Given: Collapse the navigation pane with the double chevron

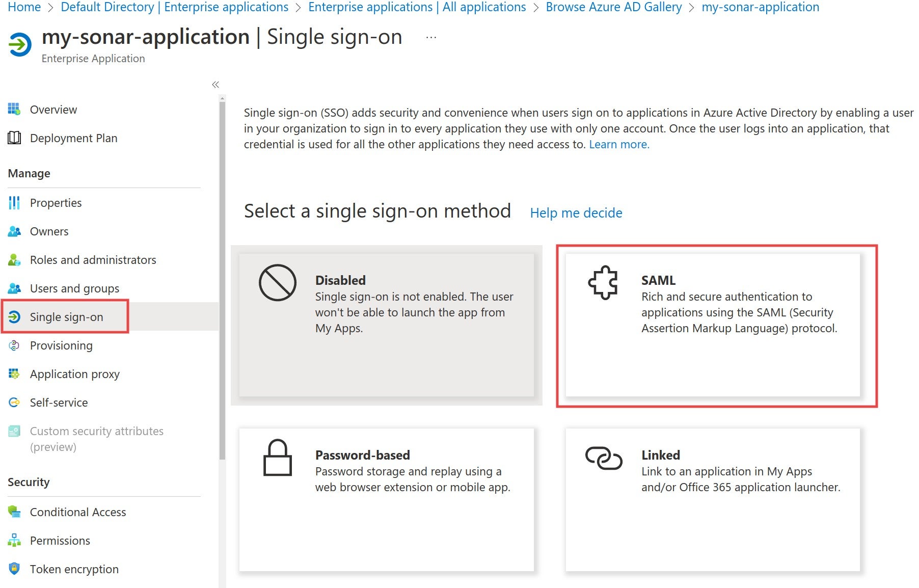Looking at the screenshot, I should (215, 84).
